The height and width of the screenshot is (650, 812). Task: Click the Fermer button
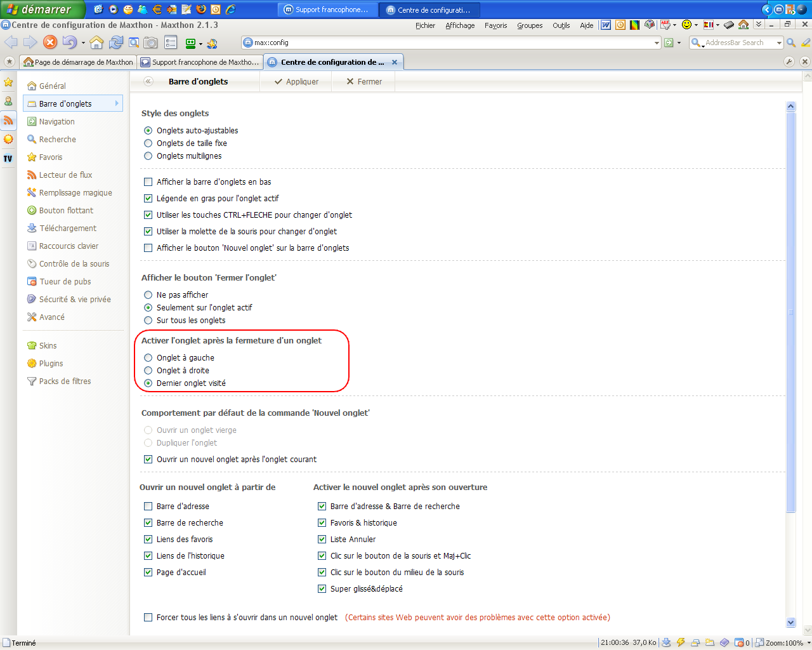(x=364, y=81)
